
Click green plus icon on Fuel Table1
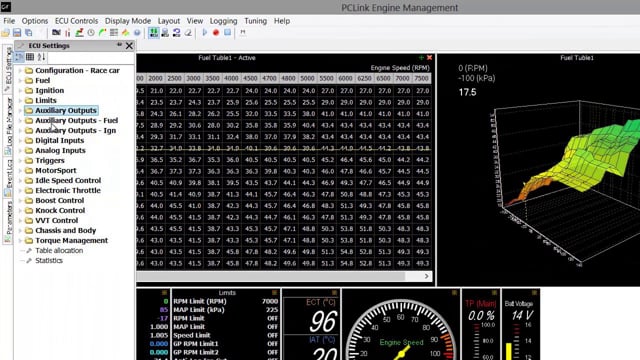(421, 58)
